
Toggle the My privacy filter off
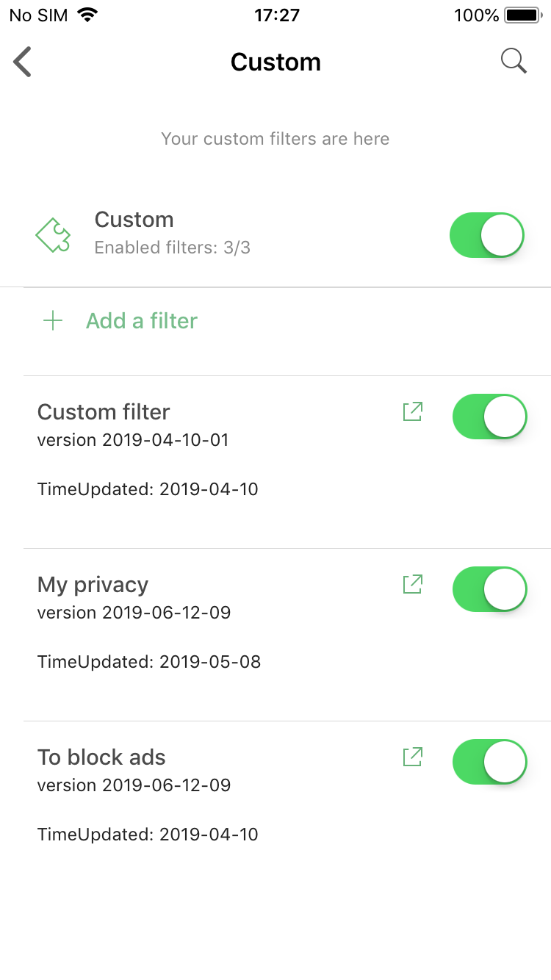[490, 589]
